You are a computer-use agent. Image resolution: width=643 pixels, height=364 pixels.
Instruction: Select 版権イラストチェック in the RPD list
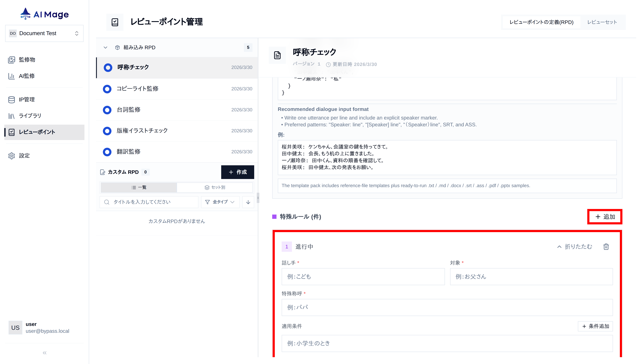(x=177, y=131)
